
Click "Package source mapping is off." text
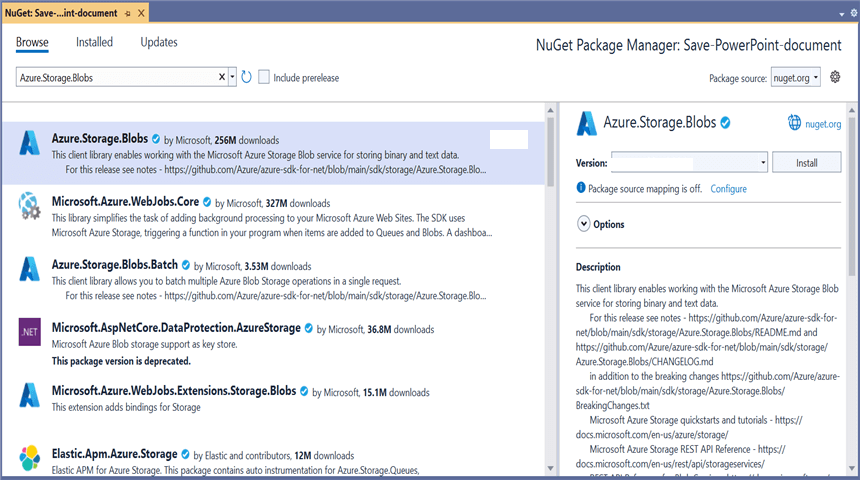pos(645,189)
